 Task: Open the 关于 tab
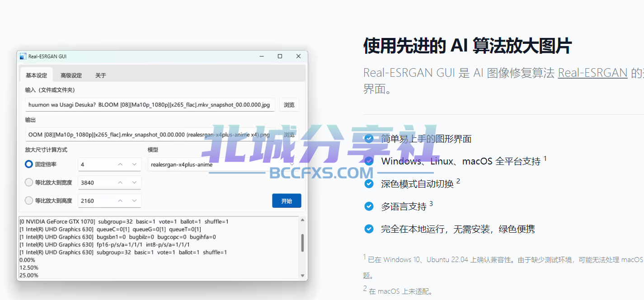coord(101,75)
